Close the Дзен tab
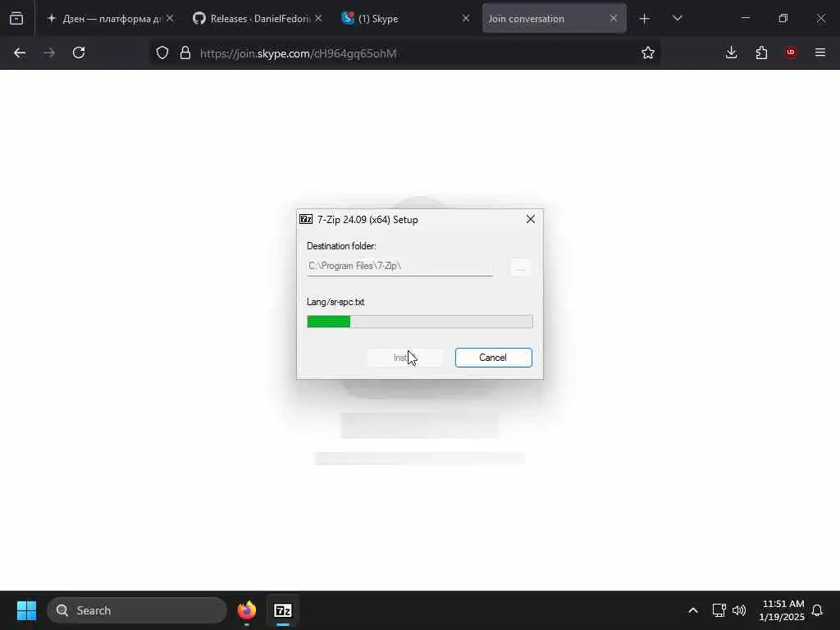This screenshot has height=630, width=840. (x=170, y=18)
